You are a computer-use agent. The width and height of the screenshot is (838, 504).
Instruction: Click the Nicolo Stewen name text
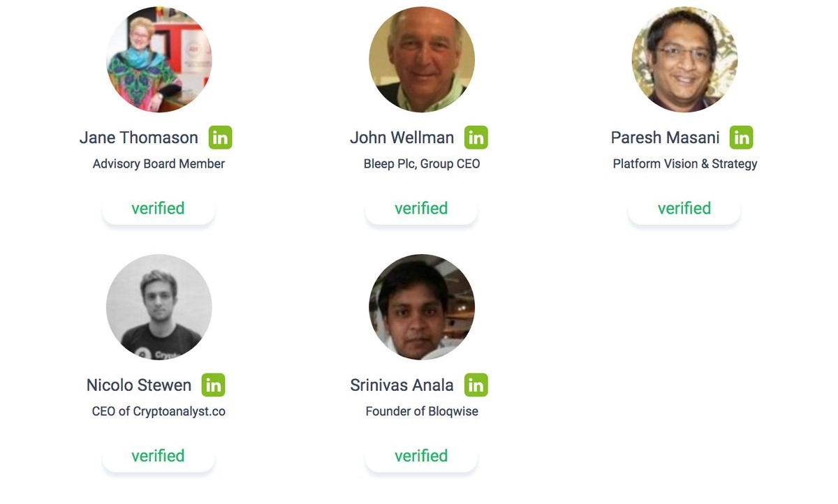point(139,385)
